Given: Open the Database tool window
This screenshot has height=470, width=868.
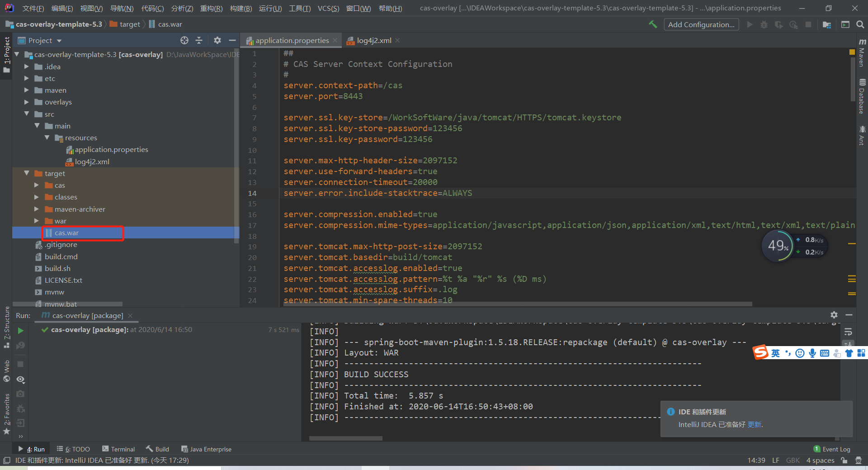Looking at the screenshot, I should click(862, 96).
